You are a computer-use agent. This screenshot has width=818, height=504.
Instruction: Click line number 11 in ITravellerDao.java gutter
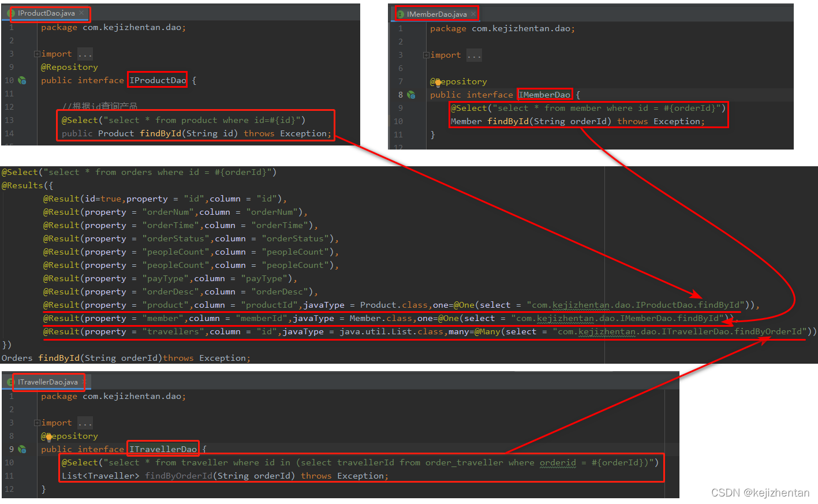(9, 476)
